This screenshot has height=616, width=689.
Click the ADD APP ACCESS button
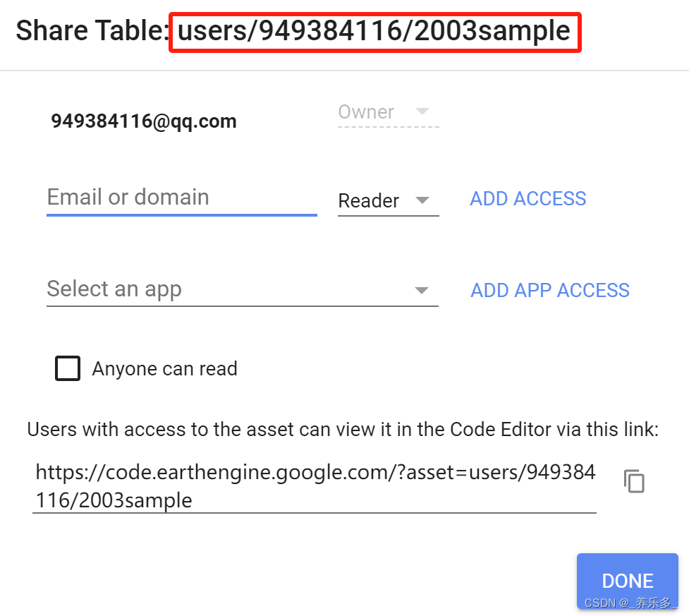549,290
